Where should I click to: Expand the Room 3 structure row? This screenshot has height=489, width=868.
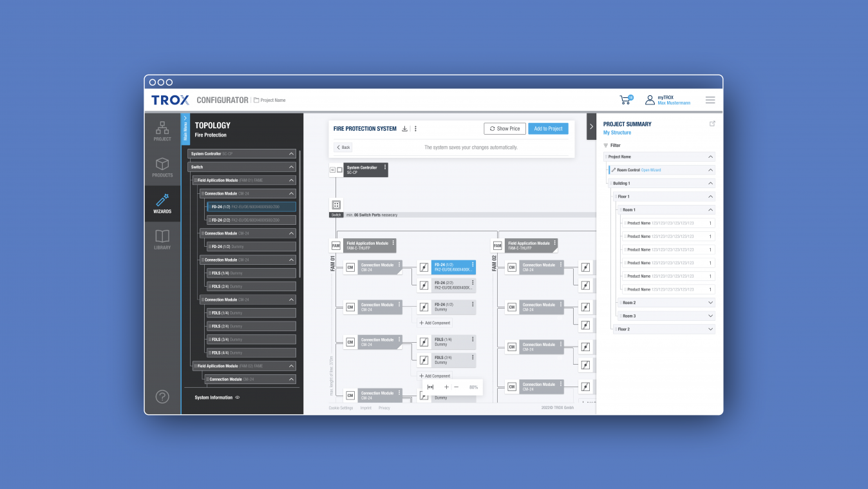[x=711, y=316]
